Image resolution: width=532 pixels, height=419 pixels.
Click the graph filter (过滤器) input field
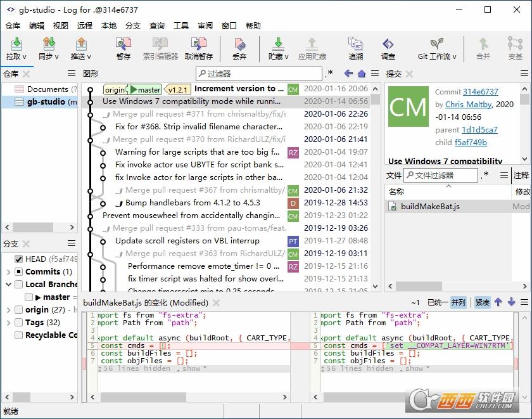point(259,74)
